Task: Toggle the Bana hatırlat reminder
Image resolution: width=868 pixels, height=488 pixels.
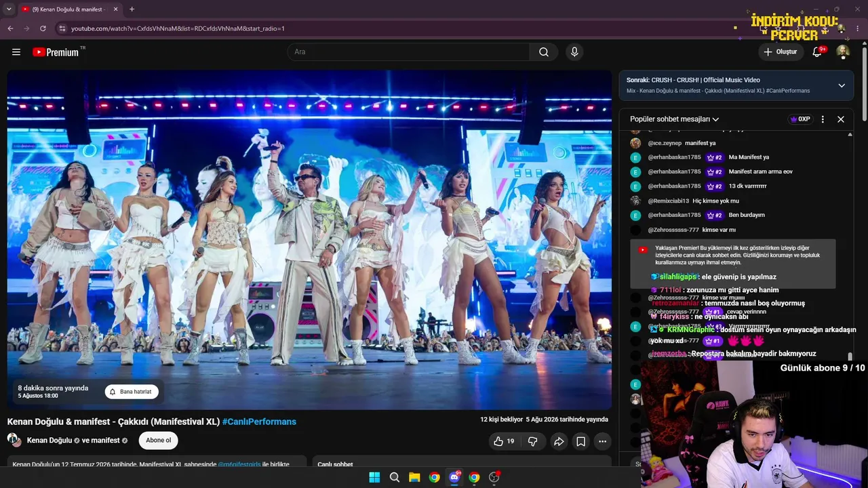Action: (132, 392)
